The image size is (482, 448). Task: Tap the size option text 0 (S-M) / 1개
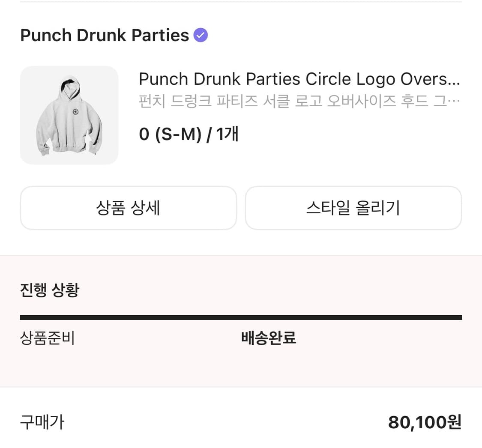pyautogui.click(x=189, y=134)
